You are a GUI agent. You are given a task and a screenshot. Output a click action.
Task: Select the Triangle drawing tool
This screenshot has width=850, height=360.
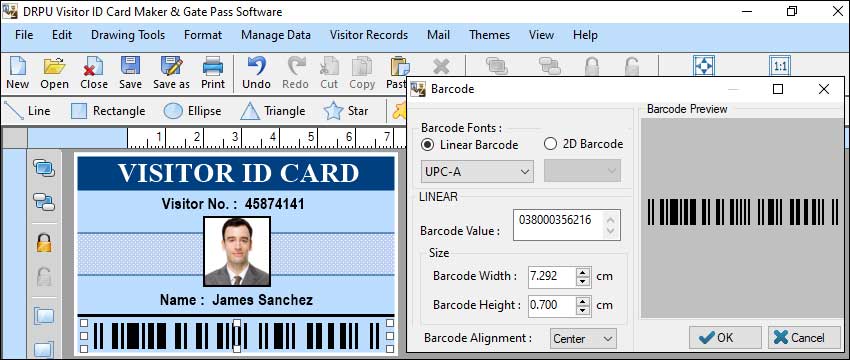coord(273,111)
